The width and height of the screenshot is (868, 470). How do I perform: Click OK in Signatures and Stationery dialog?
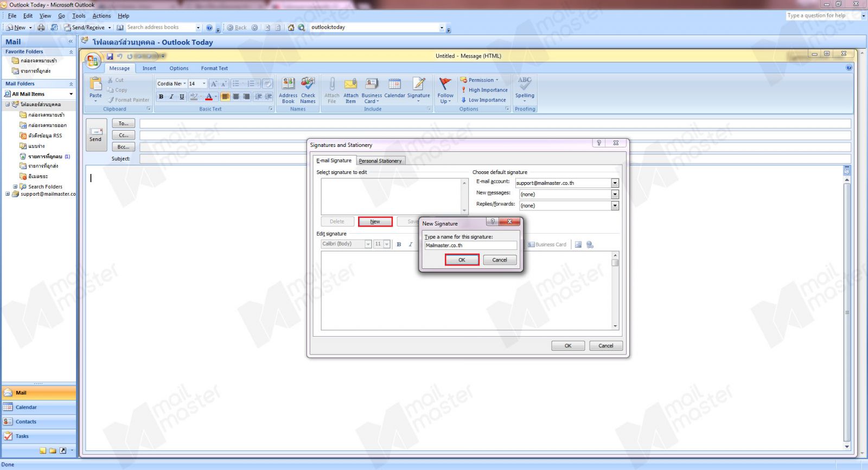pyautogui.click(x=568, y=346)
